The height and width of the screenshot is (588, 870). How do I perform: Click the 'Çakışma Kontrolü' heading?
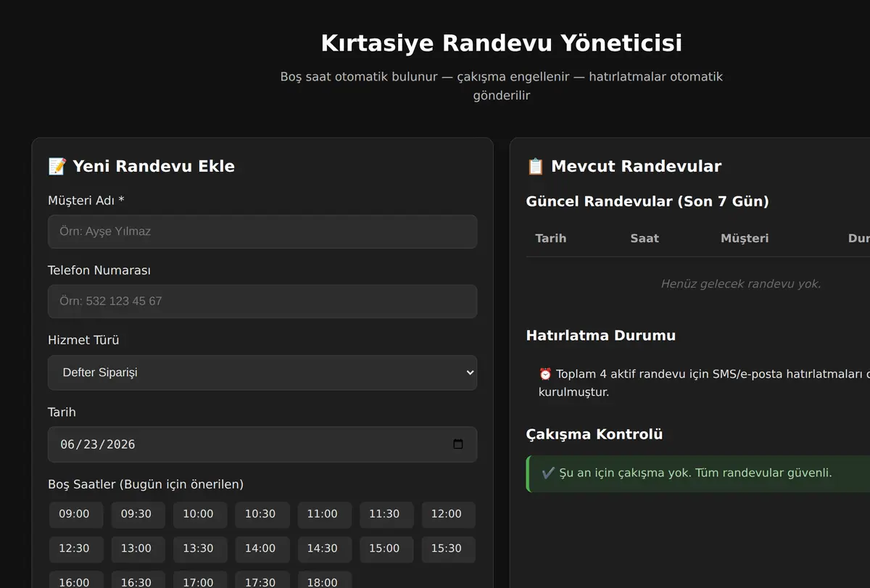pyautogui.click(x=594, y=434)
